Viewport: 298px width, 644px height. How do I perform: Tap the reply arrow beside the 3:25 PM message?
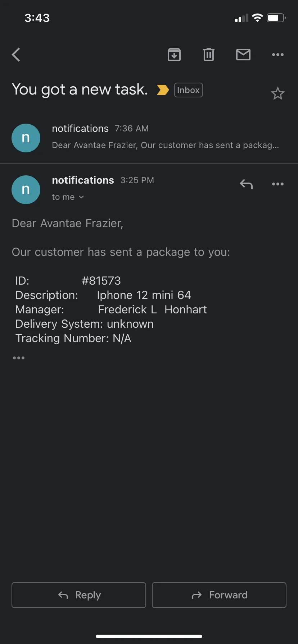coord(246,184)
